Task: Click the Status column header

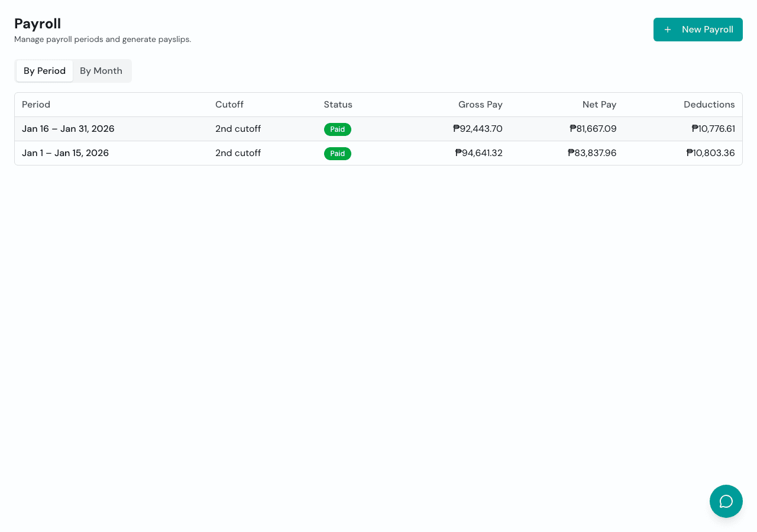Action: coord(338,105)
